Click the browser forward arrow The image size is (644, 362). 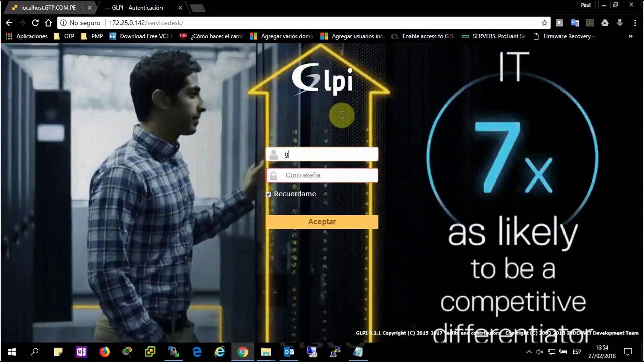22,23
